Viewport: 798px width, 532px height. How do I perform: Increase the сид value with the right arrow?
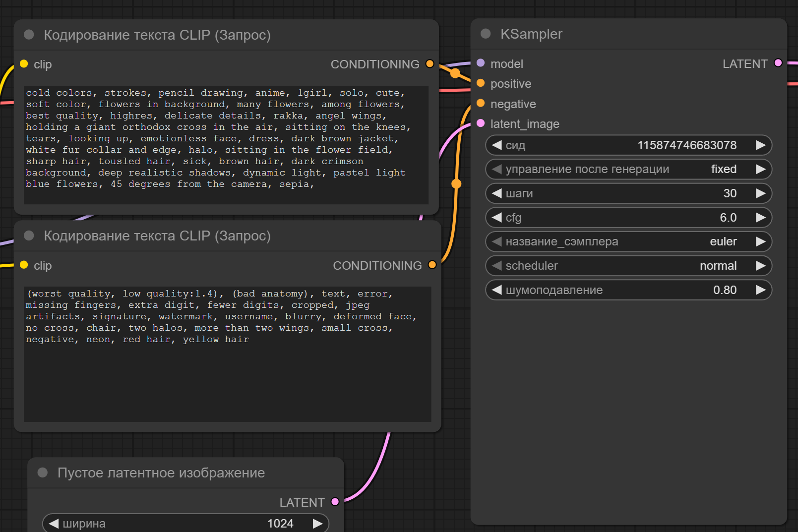(760, 145)
